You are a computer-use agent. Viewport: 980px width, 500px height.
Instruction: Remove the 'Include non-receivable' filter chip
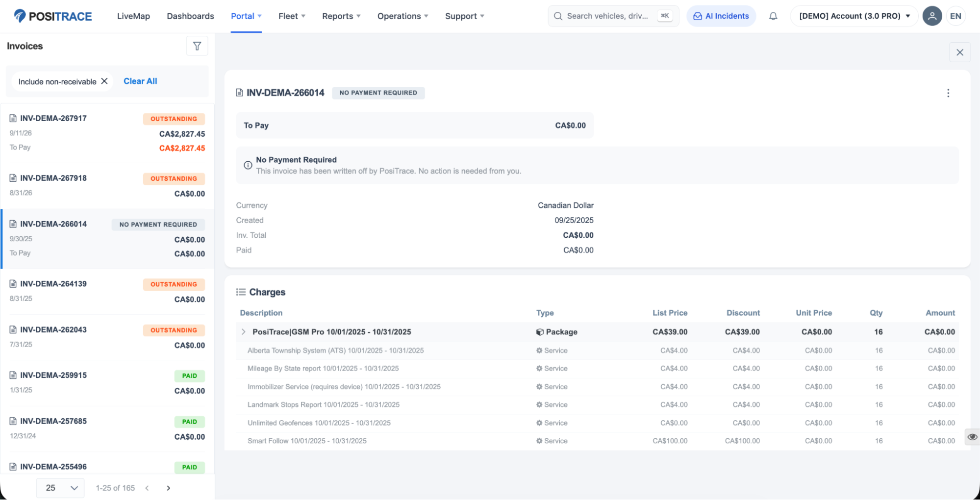point(104,81)
